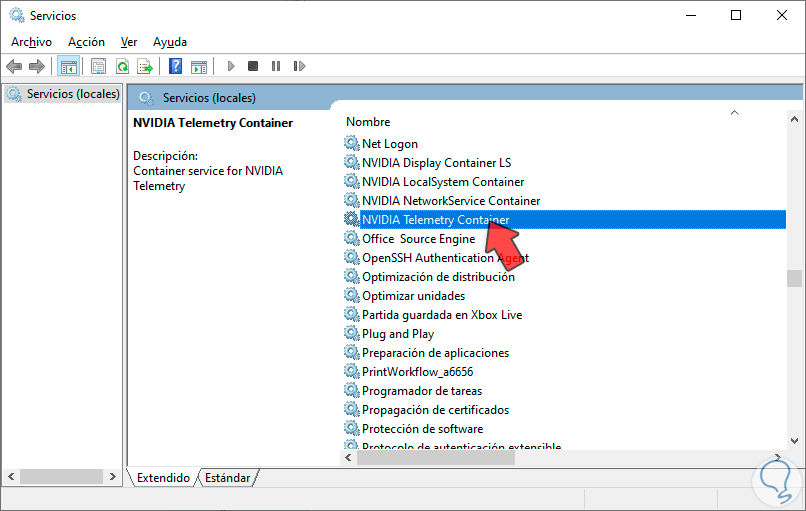
Task: Click the Servicios title bar gear icon
Action: click(17, 15)
